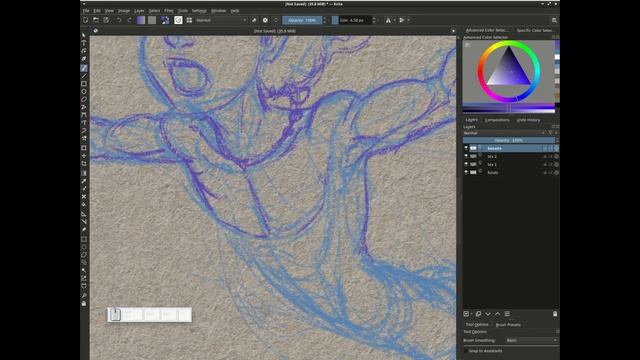Viewport: 640px width, 360px height.
Task: Create a new document from toolbar
Action: pos(86,20)
